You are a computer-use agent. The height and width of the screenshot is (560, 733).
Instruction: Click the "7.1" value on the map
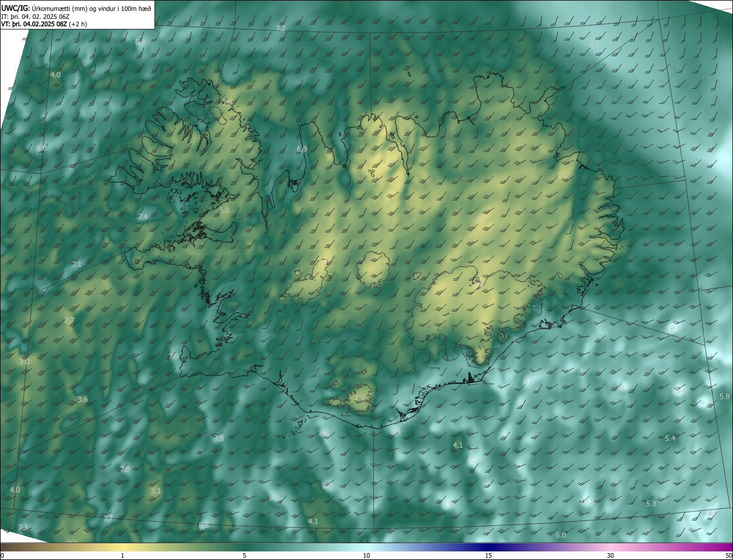(x=77, y=264)
